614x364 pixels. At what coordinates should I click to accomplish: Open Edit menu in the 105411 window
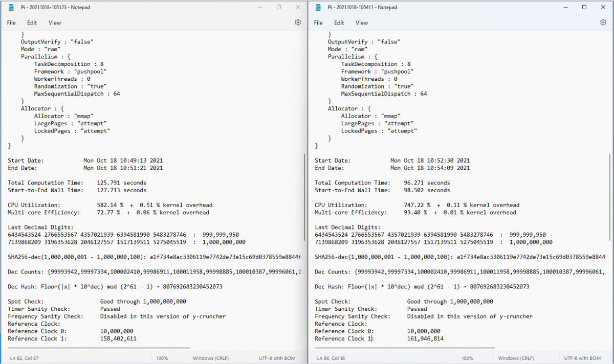point(339,22)
